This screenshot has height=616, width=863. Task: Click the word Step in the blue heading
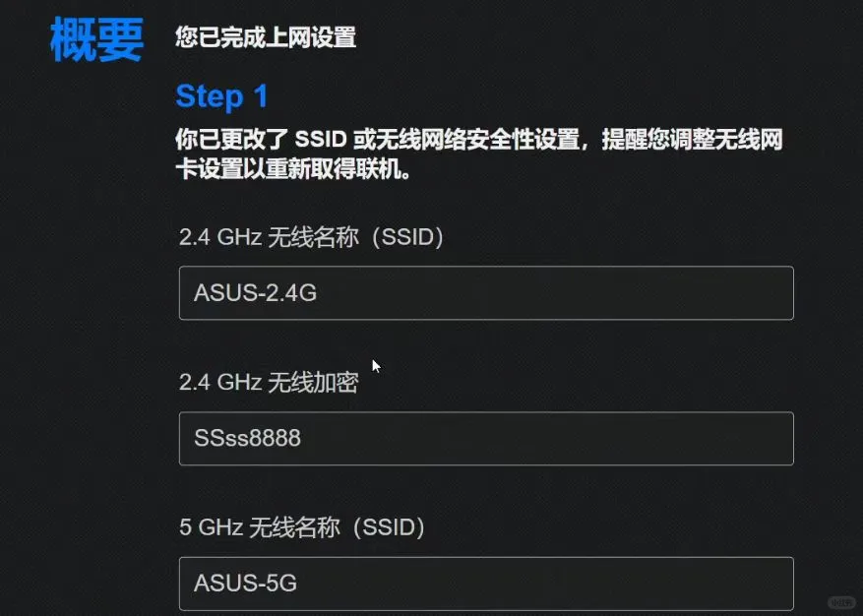tap(209, 96)
